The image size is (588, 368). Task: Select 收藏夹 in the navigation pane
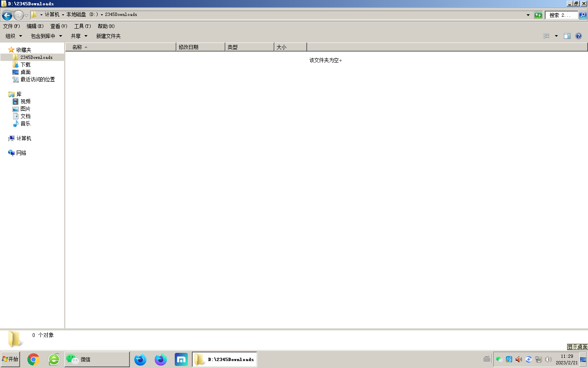coord(24,50)
